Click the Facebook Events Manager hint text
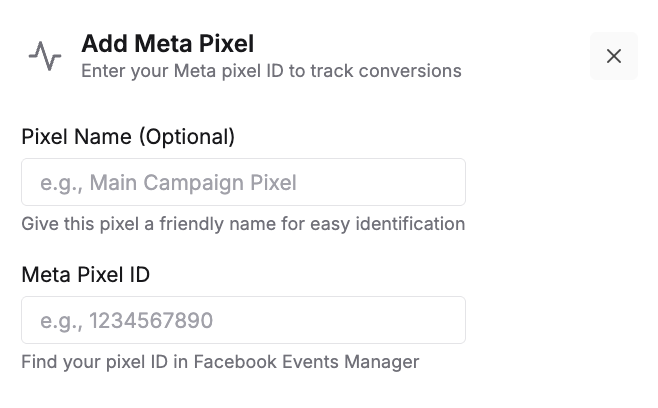 point(220,362)
